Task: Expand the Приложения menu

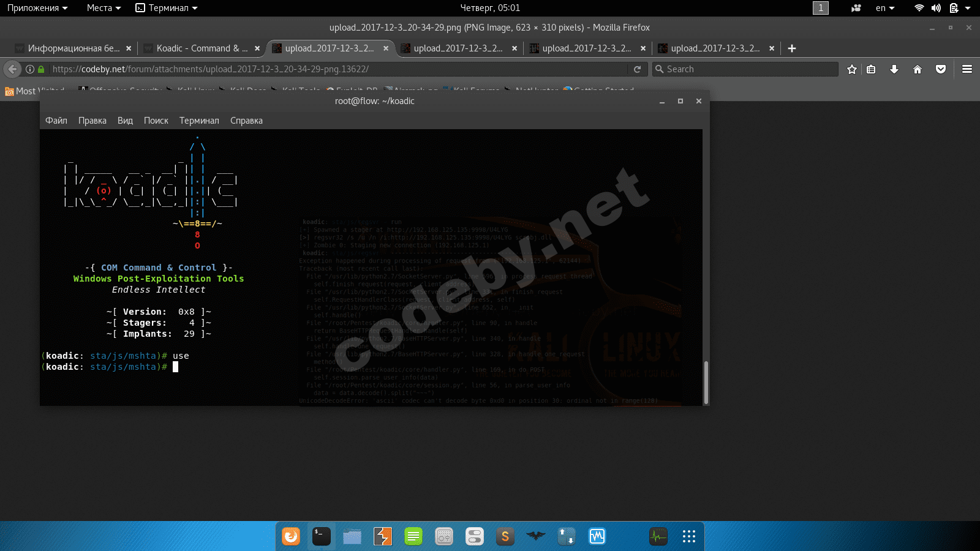Action: (x=37, y=8)
